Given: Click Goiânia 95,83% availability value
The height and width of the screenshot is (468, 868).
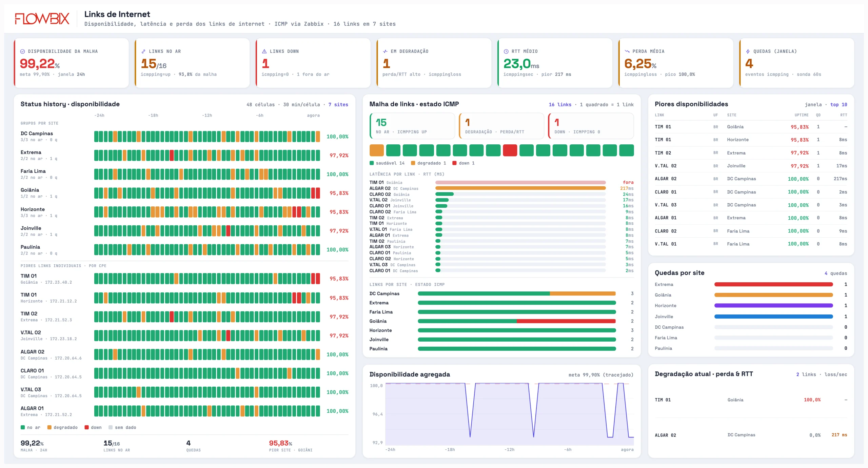Looking at the screenshot, I should click(339, 193).
